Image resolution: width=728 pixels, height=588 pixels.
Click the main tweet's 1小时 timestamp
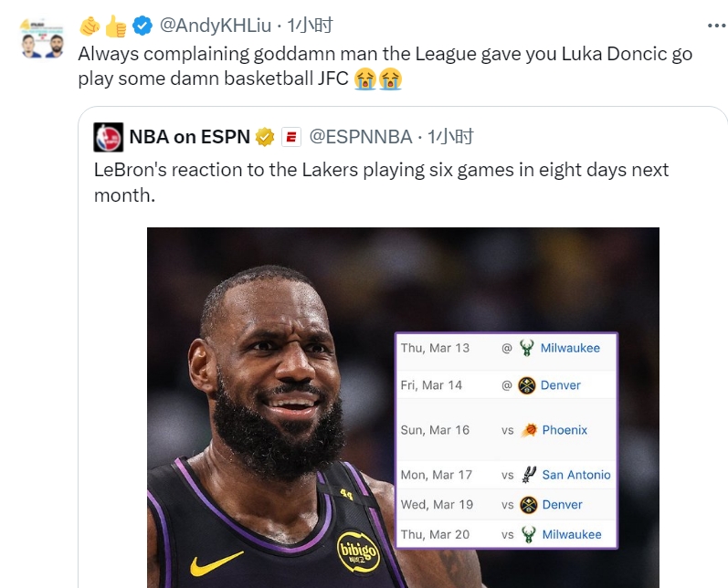click(311, 25)
